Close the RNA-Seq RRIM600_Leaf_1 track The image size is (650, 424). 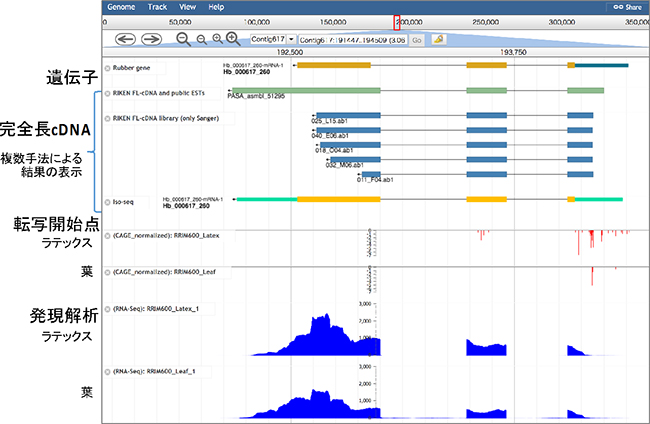107,371
